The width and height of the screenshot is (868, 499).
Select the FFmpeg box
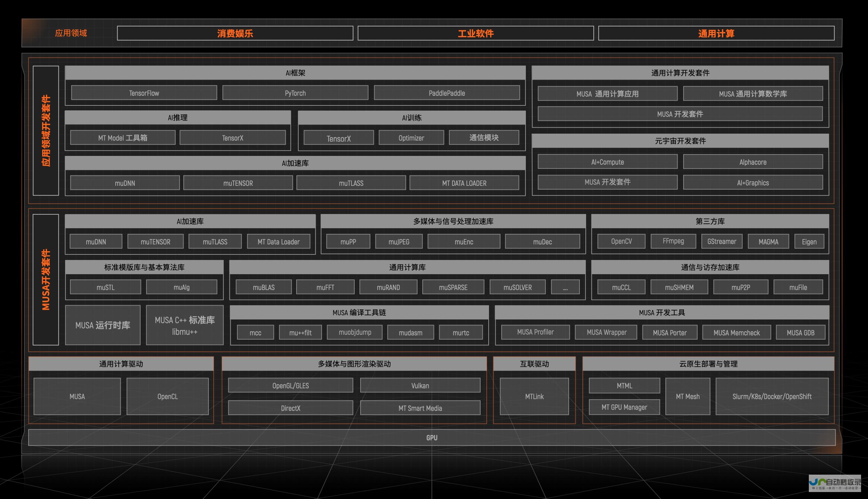coord(673,241)
